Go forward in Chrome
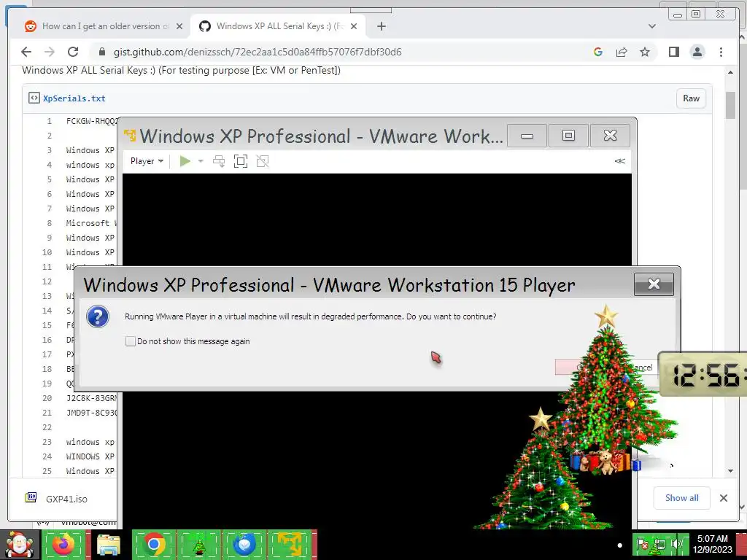The width and height of the screenshot is (747, 560). pyautogui.click(x=50, y=52)
